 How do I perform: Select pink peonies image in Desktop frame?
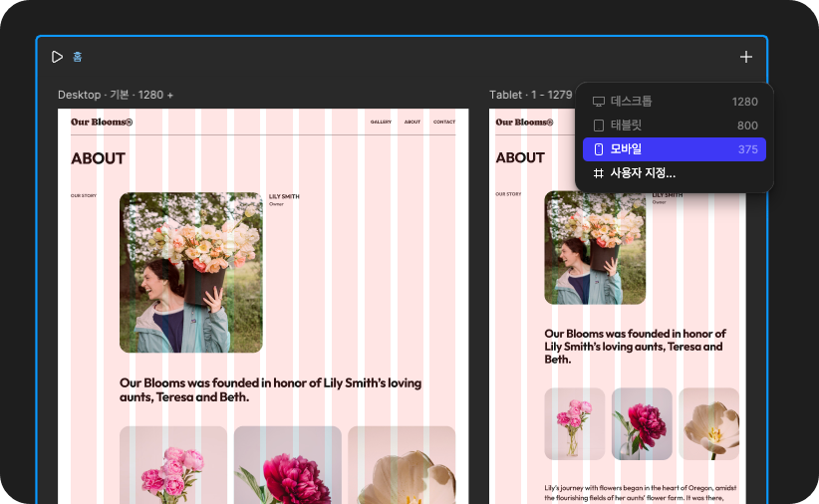173,465
